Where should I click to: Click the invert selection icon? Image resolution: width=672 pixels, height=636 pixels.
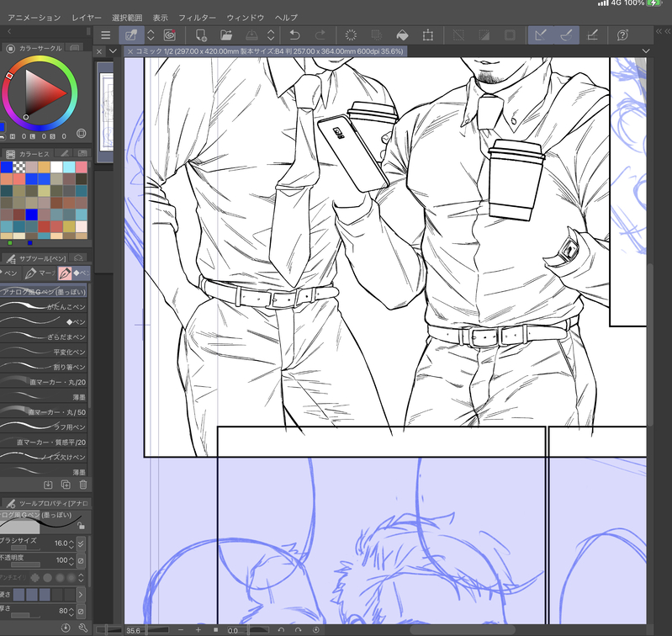click(x=484, y=35)
